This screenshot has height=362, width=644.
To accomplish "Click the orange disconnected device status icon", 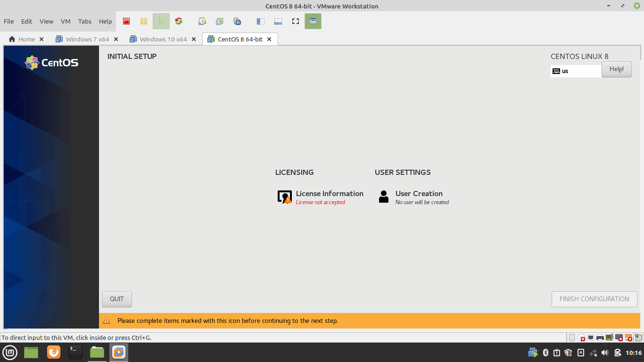I will point(628,337).
